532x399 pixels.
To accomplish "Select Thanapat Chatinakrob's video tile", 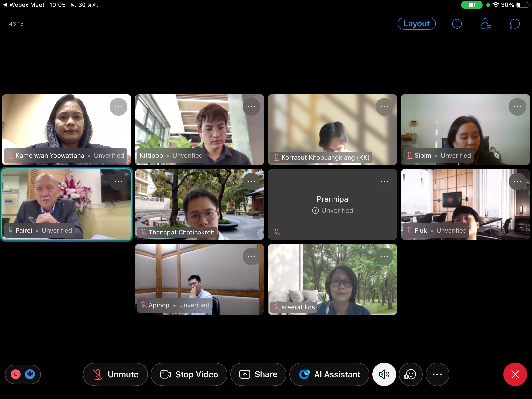I will [199, 204].
